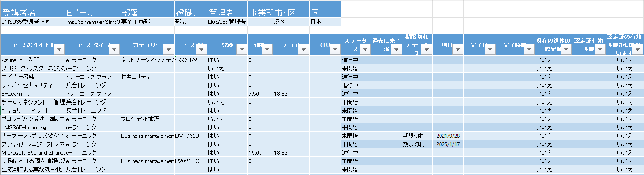Select the プロジェクトを成功に導く course title cell

tap(32, 119)
